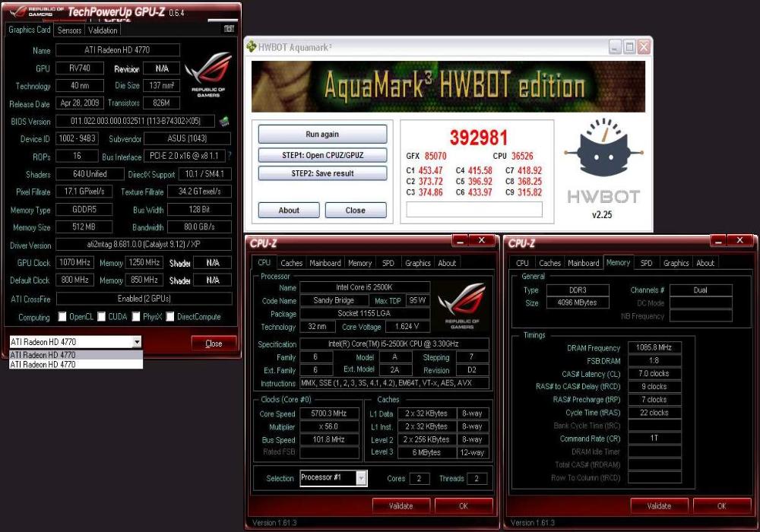Click empty text field below Aquamark scores

[474, 209]
